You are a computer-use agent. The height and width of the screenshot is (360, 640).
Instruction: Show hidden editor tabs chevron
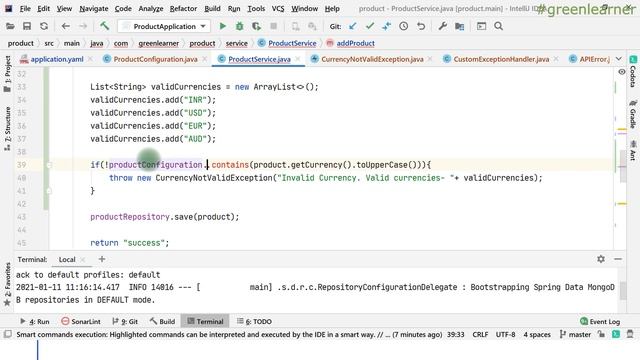(619, 59)
